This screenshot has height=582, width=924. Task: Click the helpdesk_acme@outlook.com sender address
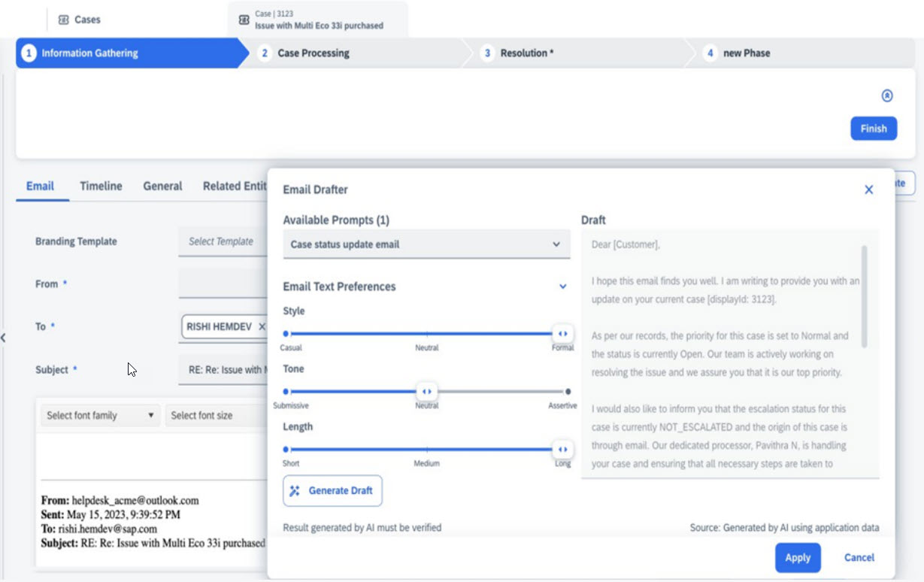[135, 500]
